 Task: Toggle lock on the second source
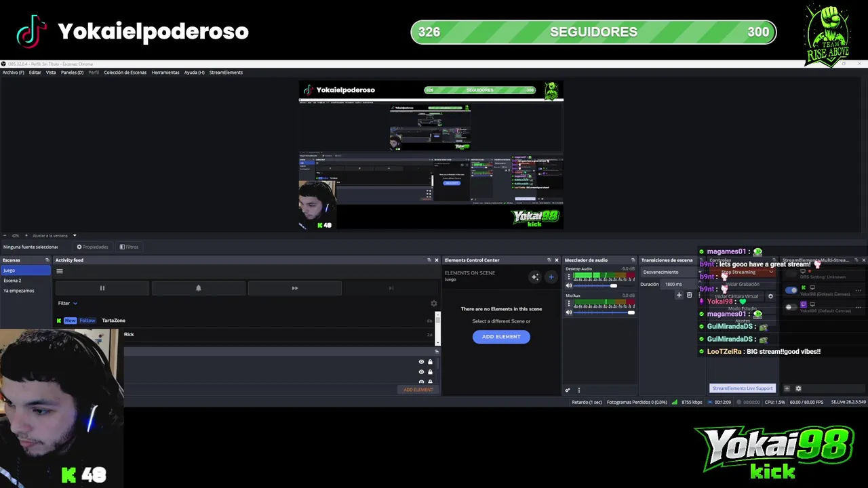(430, 372)
